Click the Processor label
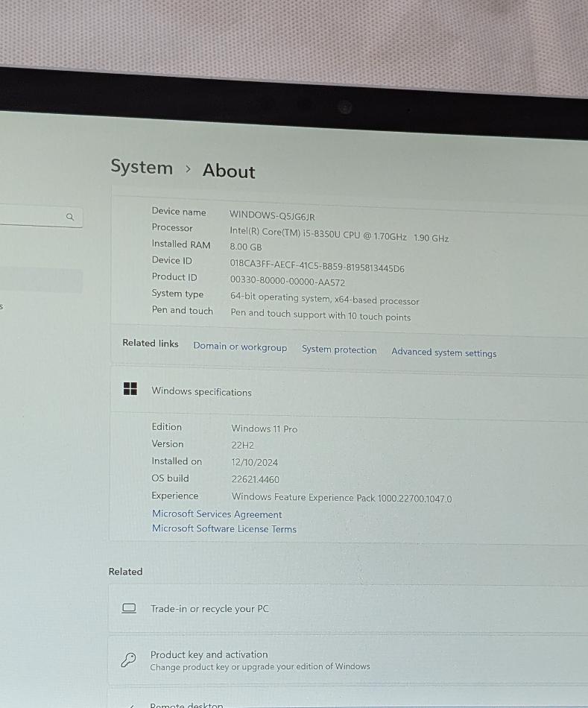The height and width of the screenshot is (708, 588). 172,227
